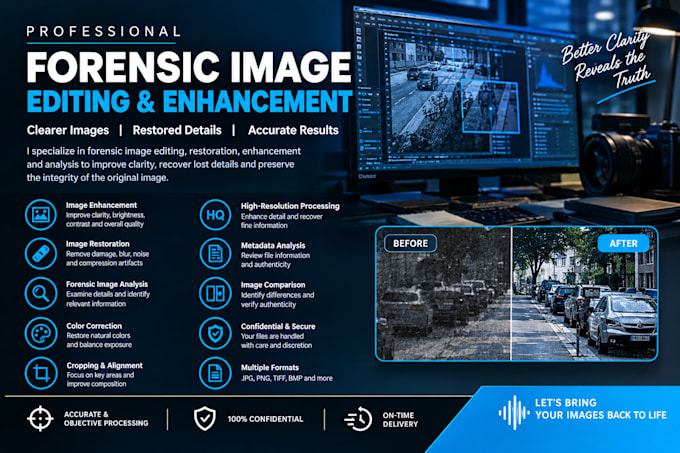Click the blue selection box on monitor image

[x=490, y=106]
